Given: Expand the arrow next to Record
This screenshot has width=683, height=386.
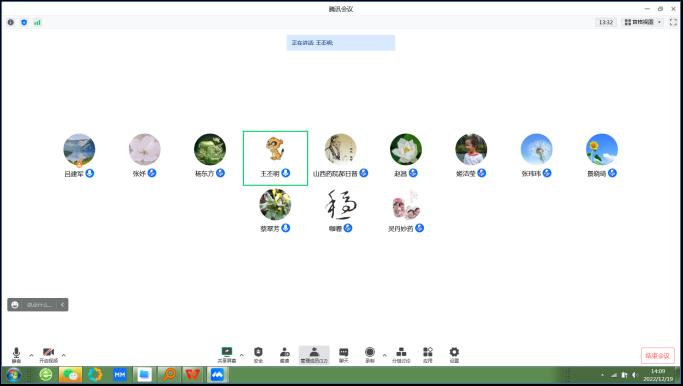Looking at the screenshot, I should [384, 356].
